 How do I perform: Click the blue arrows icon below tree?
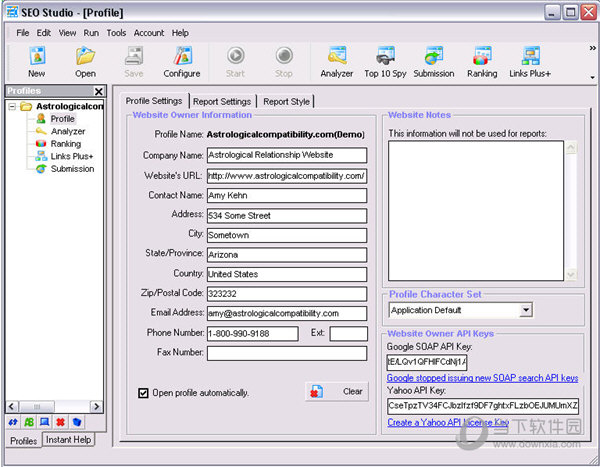[x=13, y=422]
